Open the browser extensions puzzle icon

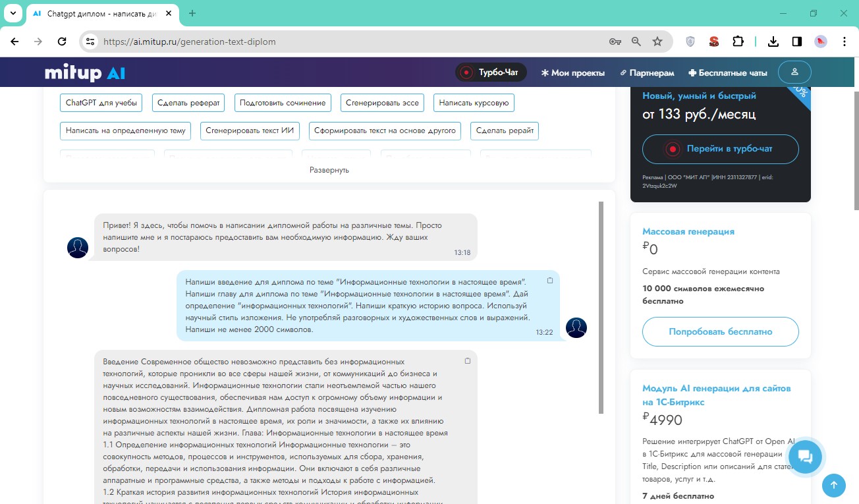coord(738,42)
